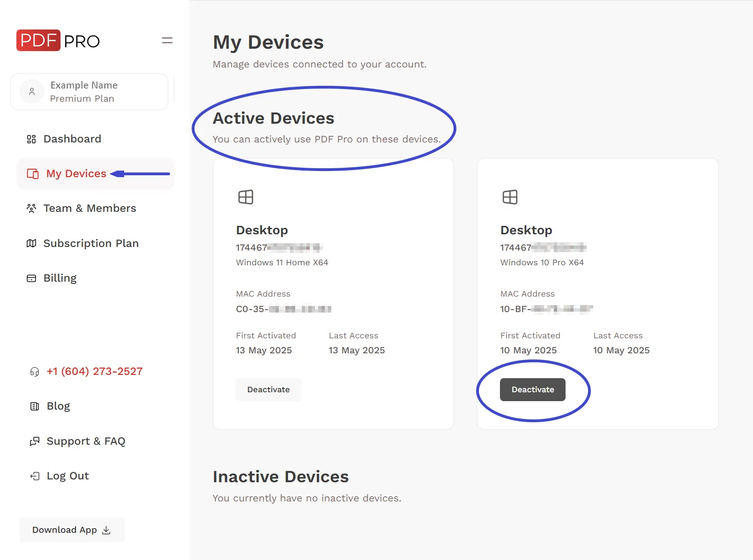Open Support & FAQ
The height and width of the screenshot is (560, 753).
tap(78, 441)
